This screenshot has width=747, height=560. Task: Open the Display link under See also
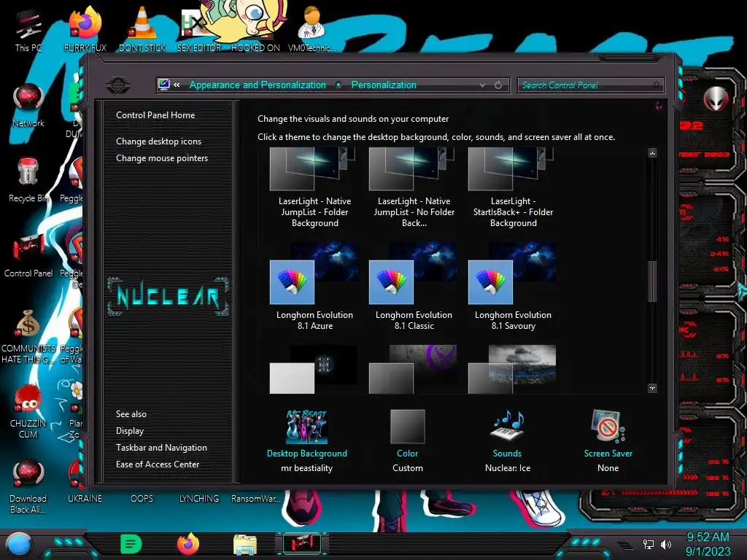(x=130, y=431)
